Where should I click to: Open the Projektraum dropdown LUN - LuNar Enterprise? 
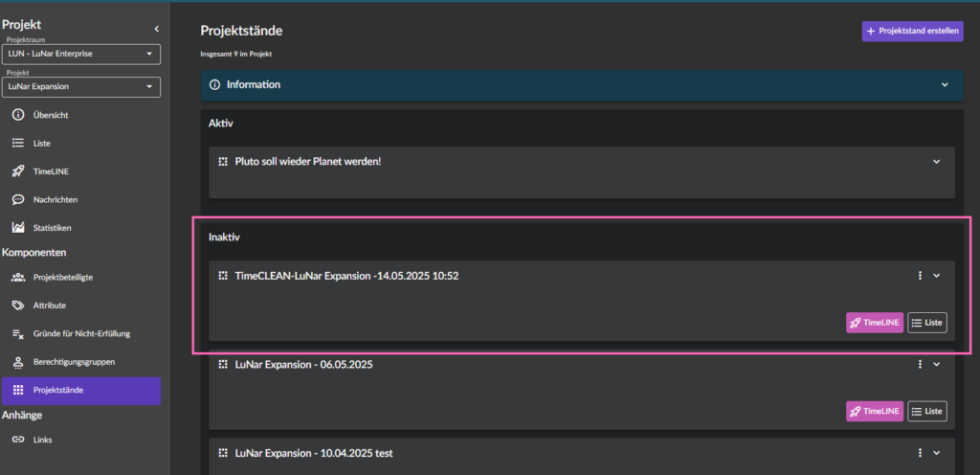[x=81, y=54]
